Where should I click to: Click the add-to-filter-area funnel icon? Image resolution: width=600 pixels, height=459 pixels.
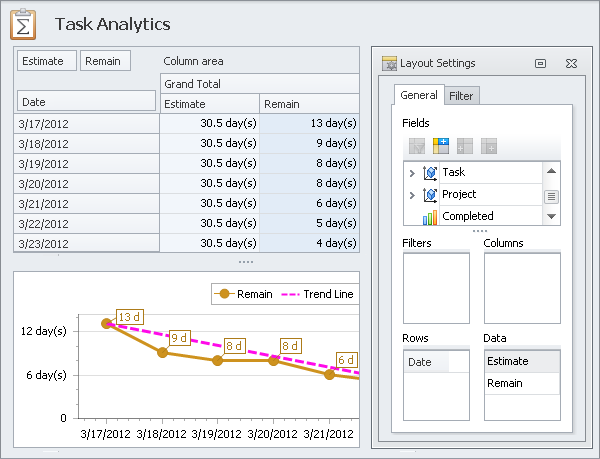(x=417, y=146)
